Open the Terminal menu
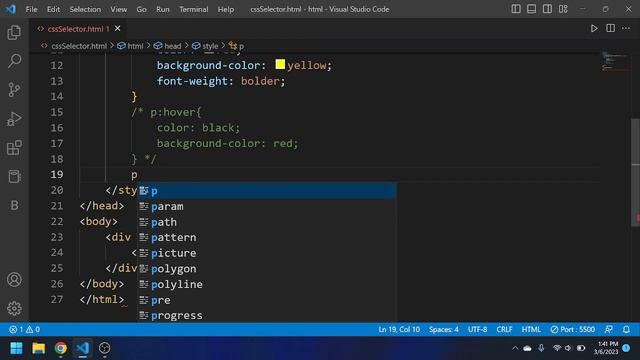Image resolution: width=640 pixels, height=360 pixels. coord(193,9)
